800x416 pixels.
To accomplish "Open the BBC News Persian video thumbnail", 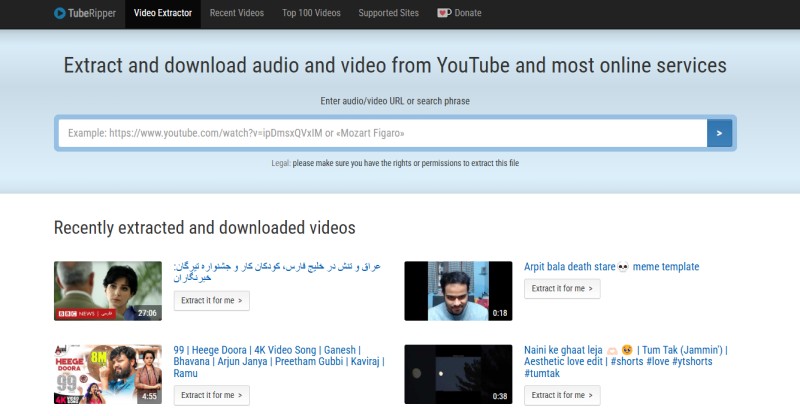I will [108, 291].
